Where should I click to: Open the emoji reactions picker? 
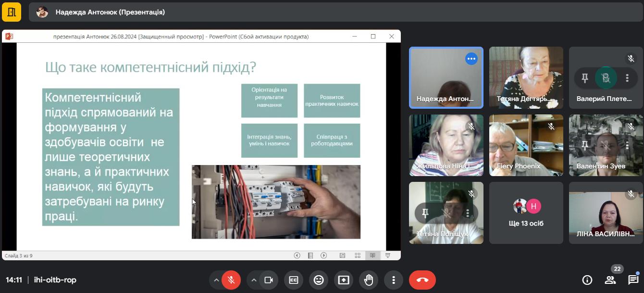pos(319,280)
